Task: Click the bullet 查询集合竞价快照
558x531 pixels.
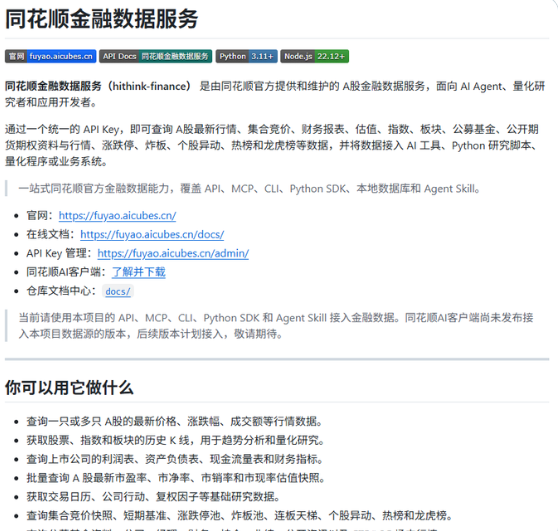Action: (239, 516)
